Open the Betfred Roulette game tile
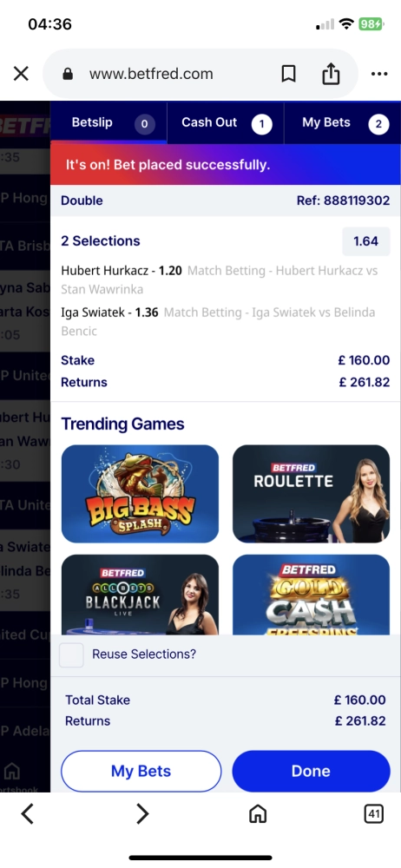 coord(312,494)
